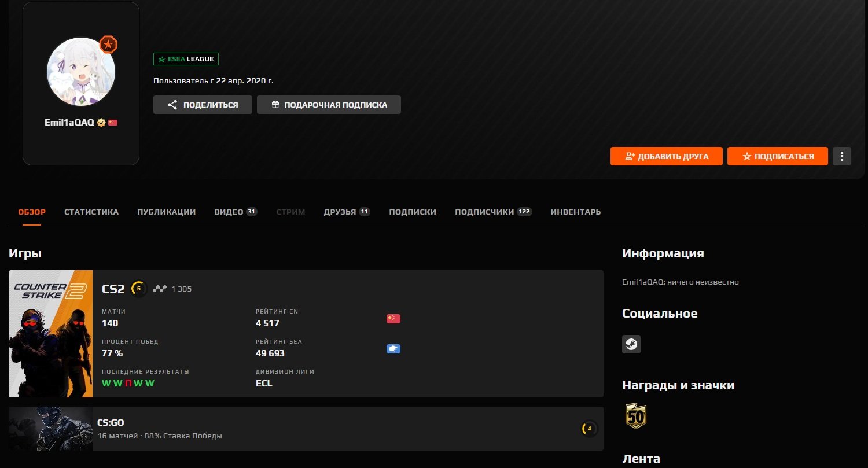Click the blue SEA region flag icon
868x468 pixels.
click(393, 349)
